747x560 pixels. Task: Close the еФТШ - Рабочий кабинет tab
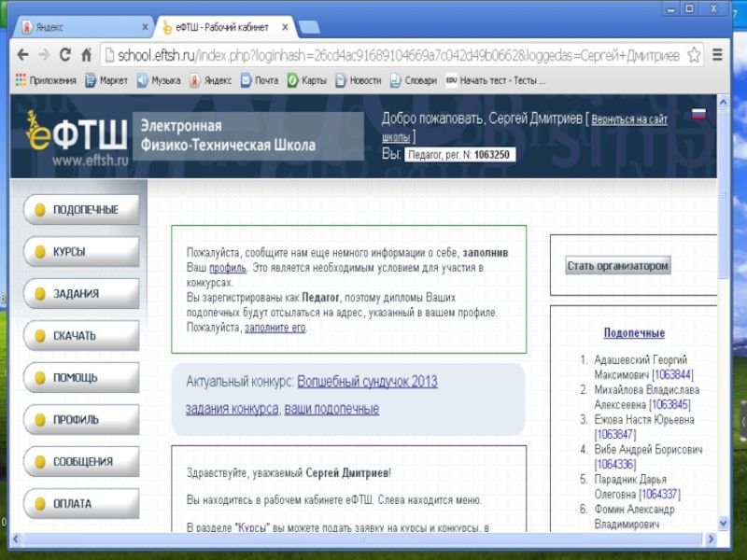pyautogui.click(x=285, y=27)
